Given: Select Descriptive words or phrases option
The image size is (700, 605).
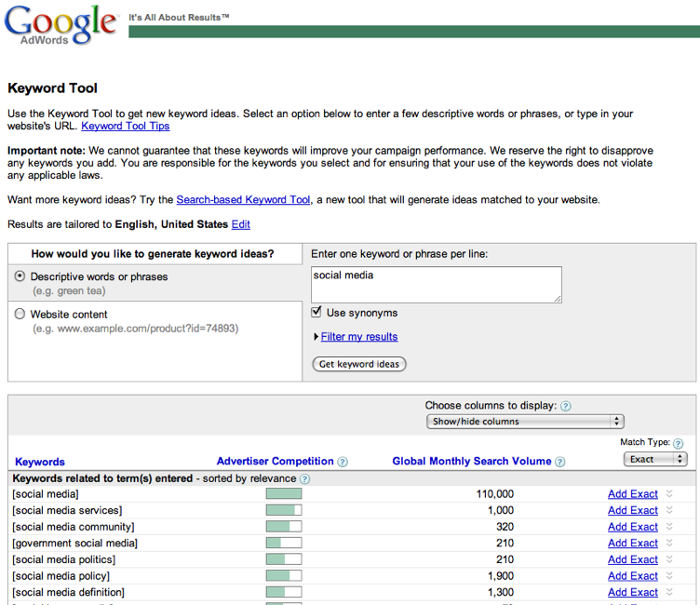Looking at the screenshot, I should [x=20, y=276].
